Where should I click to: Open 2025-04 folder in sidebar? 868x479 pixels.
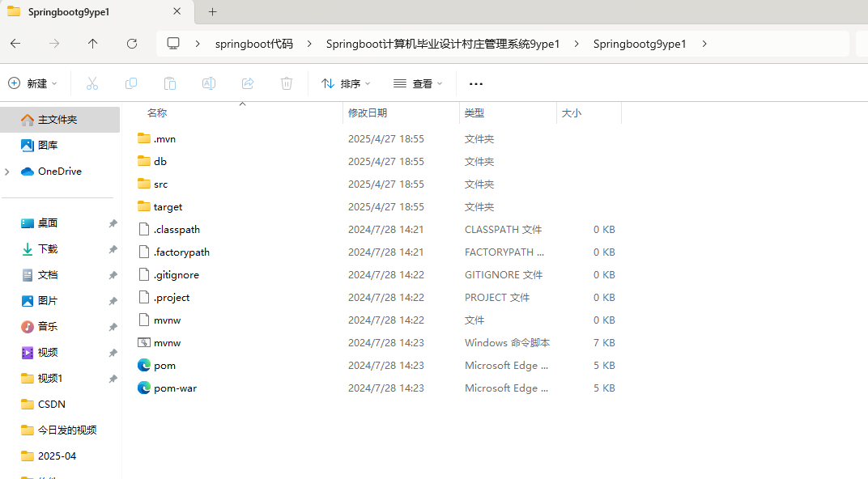[57, 456]
